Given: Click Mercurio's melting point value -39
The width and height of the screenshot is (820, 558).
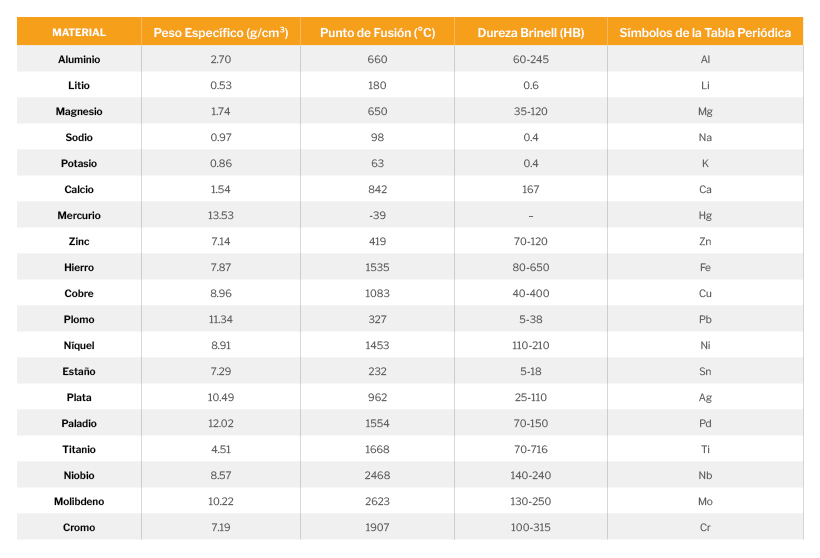Looking at the screenshot, I should click(377, 216).
